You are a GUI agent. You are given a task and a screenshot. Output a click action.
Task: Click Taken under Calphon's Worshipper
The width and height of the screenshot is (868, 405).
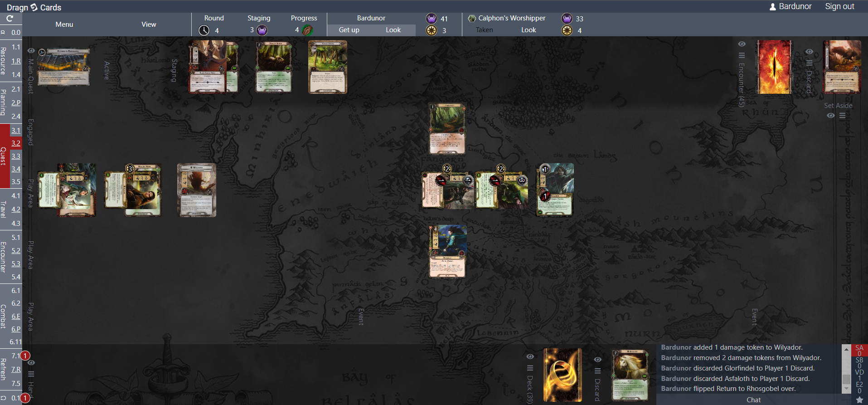(484, 30)
